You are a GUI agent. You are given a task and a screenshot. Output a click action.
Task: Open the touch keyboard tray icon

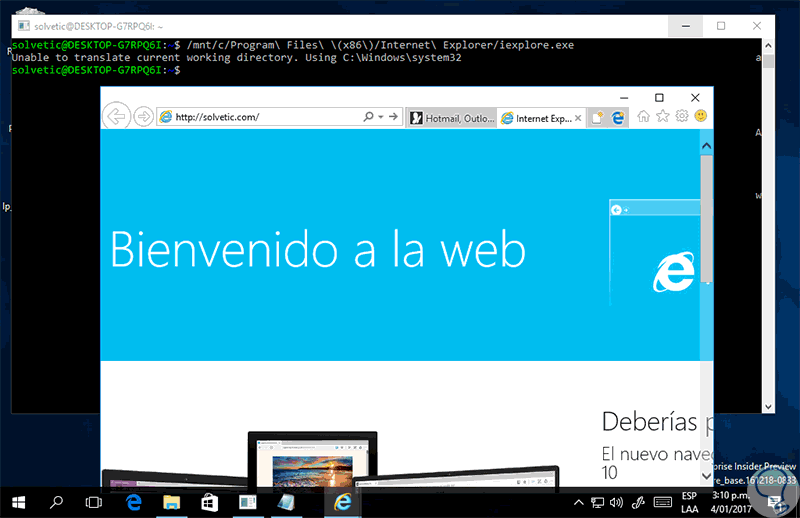coord(662,503)
